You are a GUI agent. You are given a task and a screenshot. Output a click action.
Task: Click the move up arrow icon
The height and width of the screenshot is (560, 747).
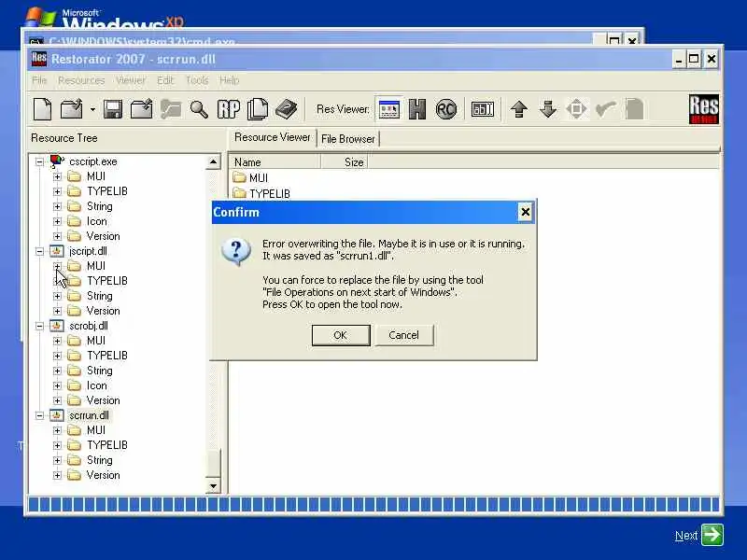519,109
